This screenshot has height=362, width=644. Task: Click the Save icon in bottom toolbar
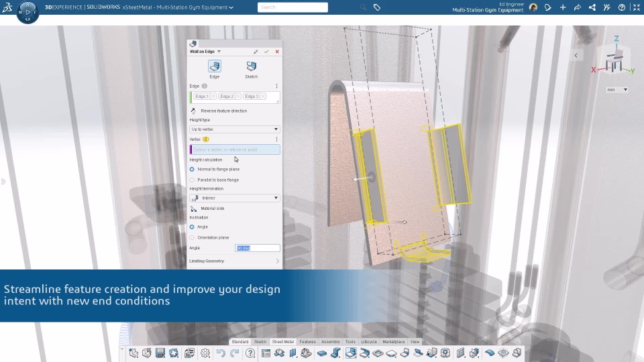160,353
